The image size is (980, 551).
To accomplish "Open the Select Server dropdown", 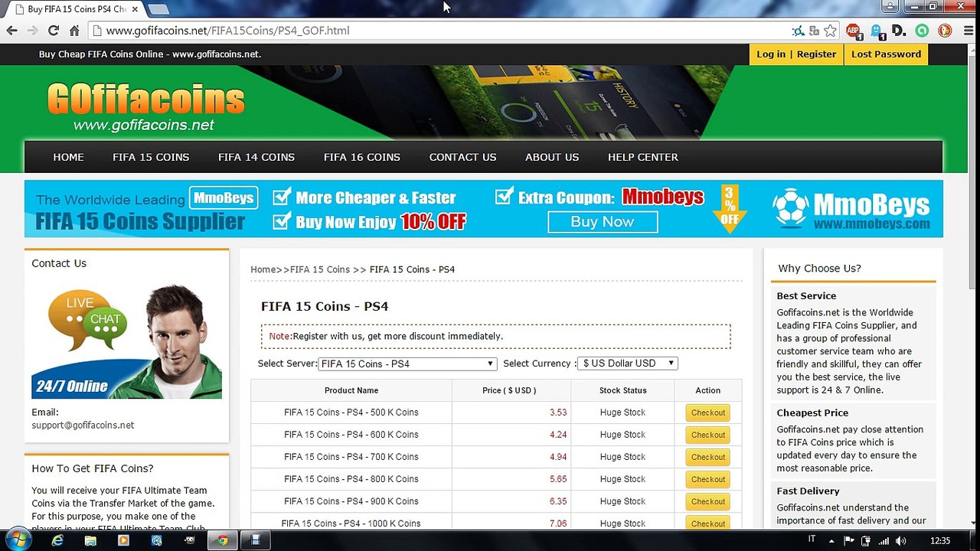I will (x=407, y=364).
